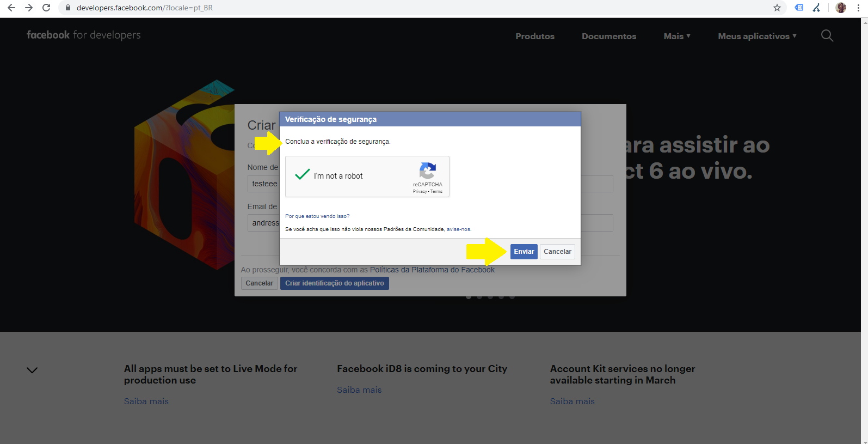The height and width of the screenshot is (444, 868).
Task: Open Saiba mais under Live Mode news
Action: coord(146,402)
